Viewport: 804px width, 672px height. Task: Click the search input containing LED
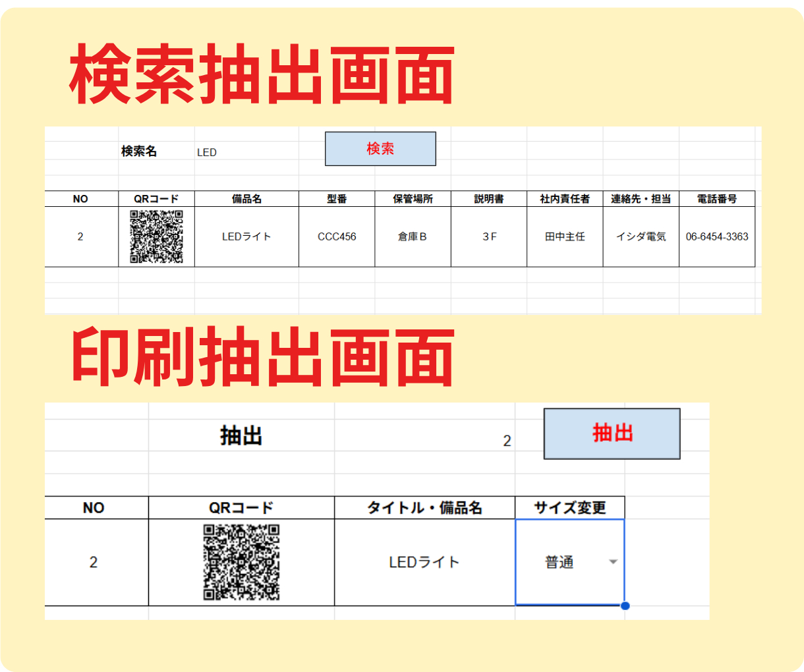(x=246, y=152)
